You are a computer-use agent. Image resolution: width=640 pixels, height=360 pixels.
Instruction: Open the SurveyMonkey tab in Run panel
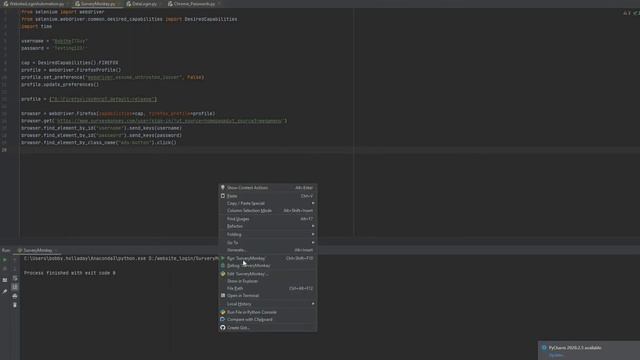click(x=38, y=250)
